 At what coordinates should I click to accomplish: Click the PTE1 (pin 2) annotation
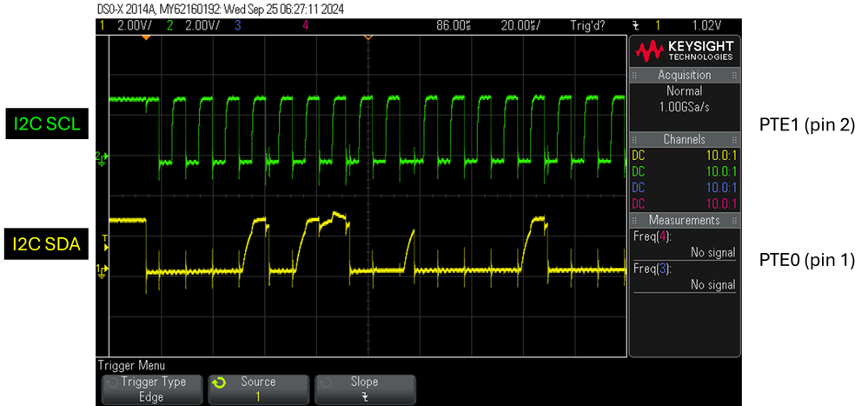coord(807,126)
